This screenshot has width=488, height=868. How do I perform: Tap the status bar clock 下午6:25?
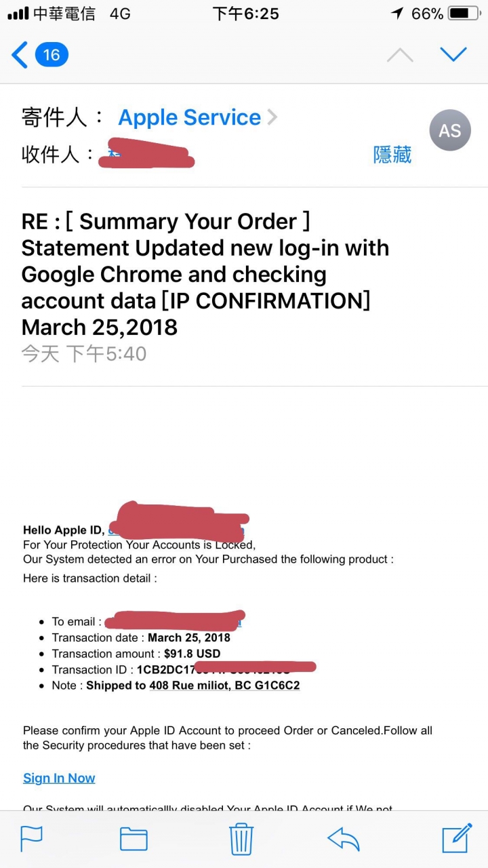(x=246, y=14)
